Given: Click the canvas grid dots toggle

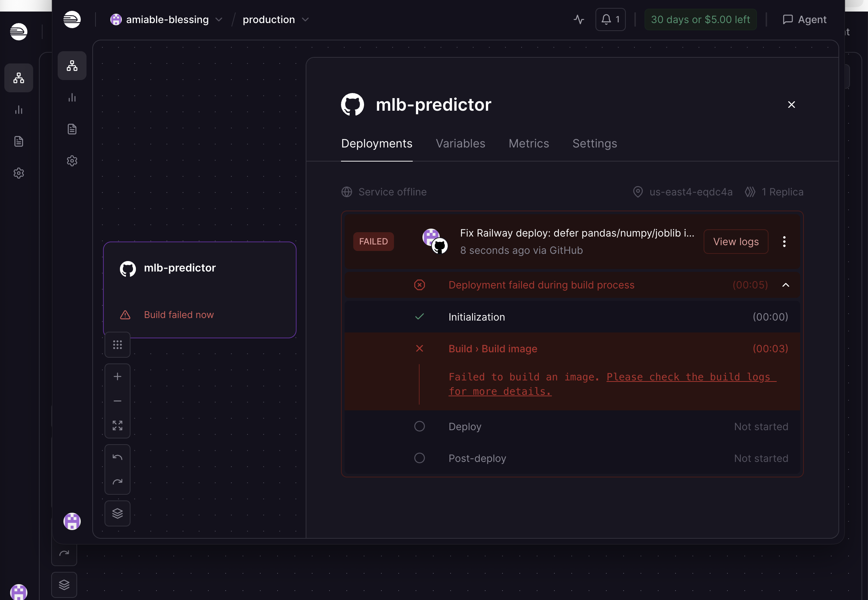Looking at the screenshot, I should click(117, 345).
